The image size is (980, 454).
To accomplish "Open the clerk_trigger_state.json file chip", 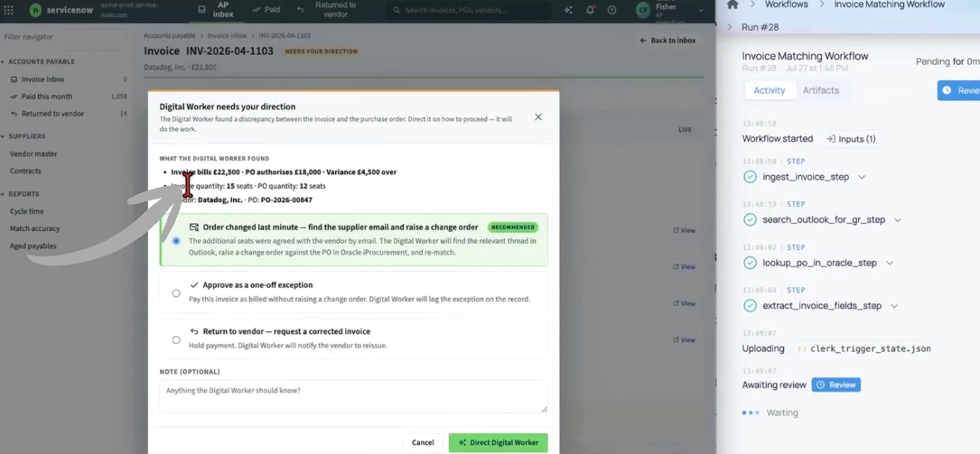I will 865,349.
